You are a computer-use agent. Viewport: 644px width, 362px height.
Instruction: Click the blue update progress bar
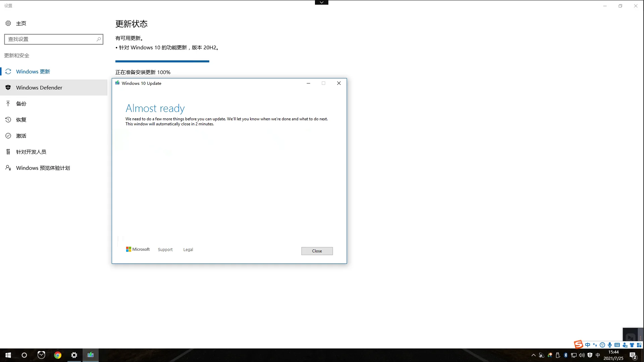[162, 61]
